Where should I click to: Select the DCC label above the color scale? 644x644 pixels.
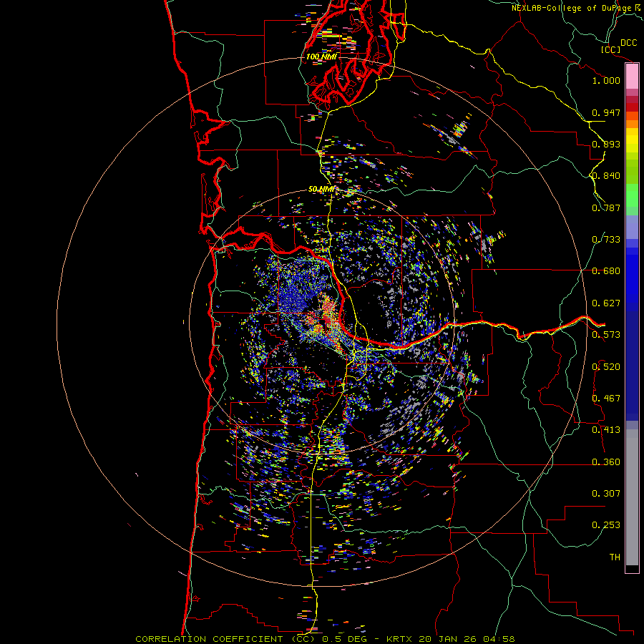[628, 43]
